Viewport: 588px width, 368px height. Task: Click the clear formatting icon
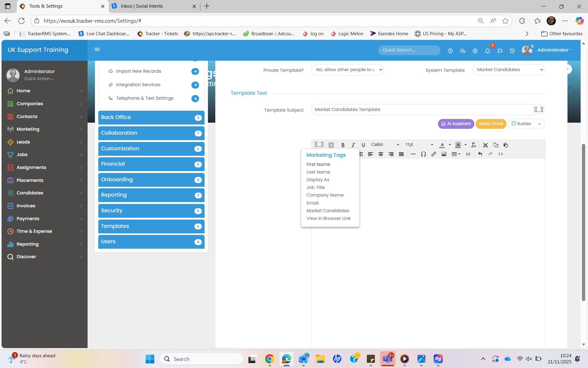point(473,145)
